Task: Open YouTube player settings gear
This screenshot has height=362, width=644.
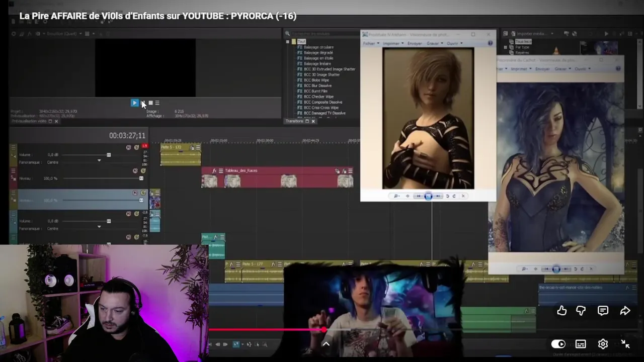Action: 603,344
